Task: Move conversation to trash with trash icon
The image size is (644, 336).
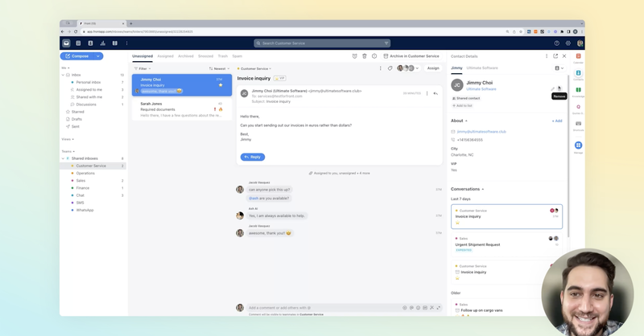Action: (x=365, y=56)
